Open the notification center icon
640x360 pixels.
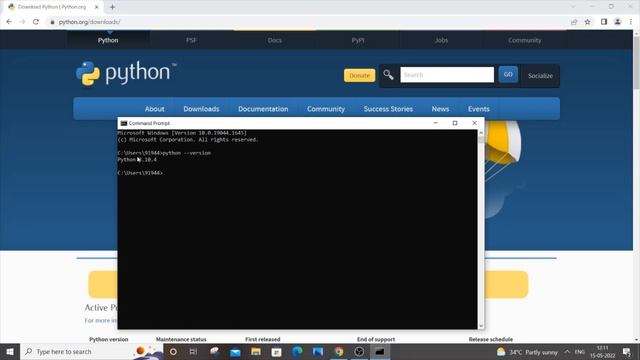pos(627,352)
